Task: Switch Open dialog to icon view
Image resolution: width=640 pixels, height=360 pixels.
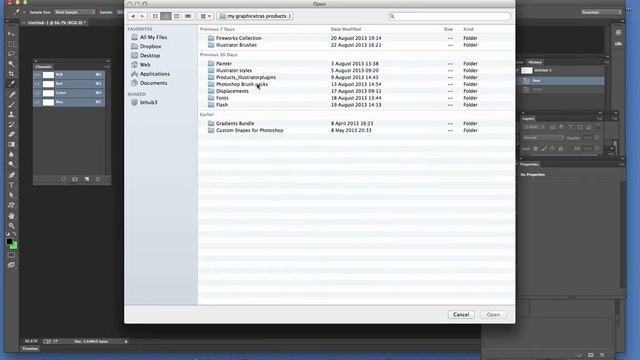Action: pyautogui.click(x=155, y=16)
